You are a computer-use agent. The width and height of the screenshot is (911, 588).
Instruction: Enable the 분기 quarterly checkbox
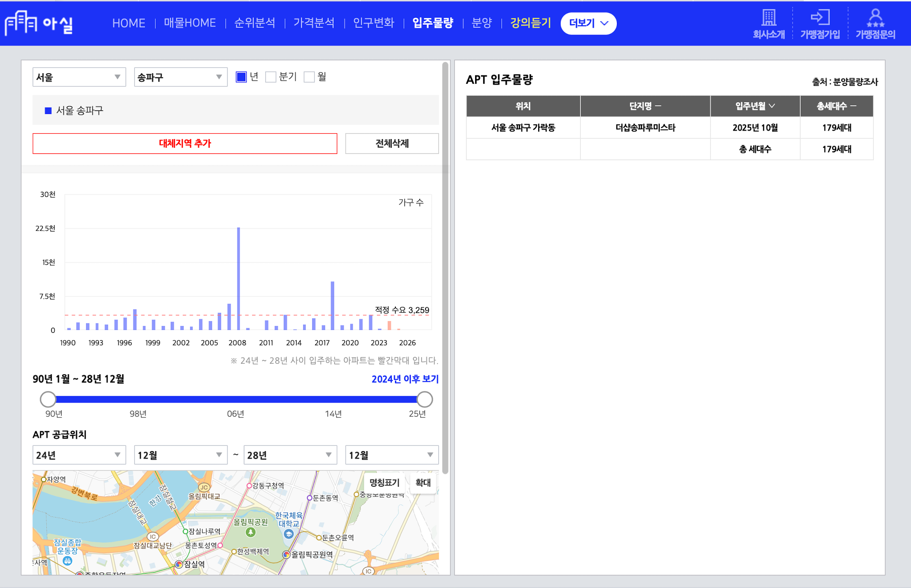tap(271, 77)
